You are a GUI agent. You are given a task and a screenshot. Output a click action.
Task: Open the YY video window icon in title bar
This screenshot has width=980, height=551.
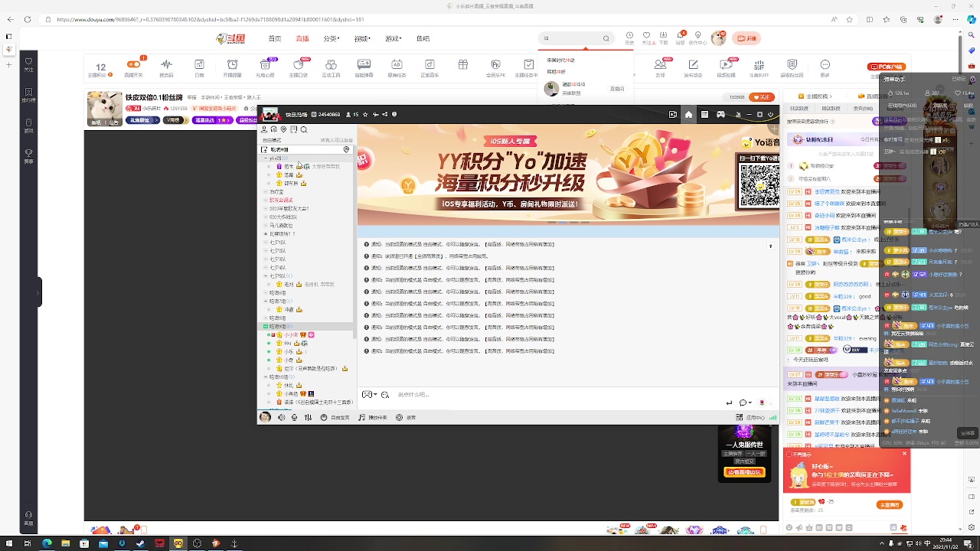coord(672,115)
